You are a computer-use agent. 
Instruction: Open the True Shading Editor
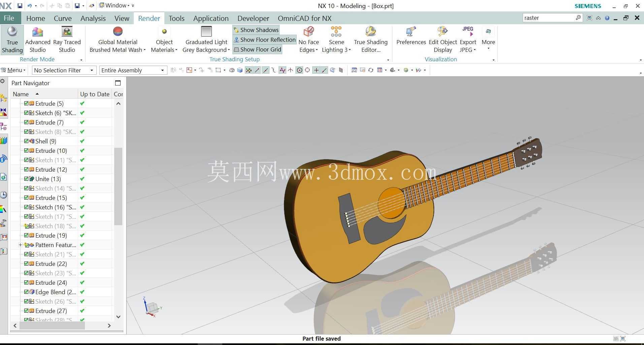tap(371, 40)
